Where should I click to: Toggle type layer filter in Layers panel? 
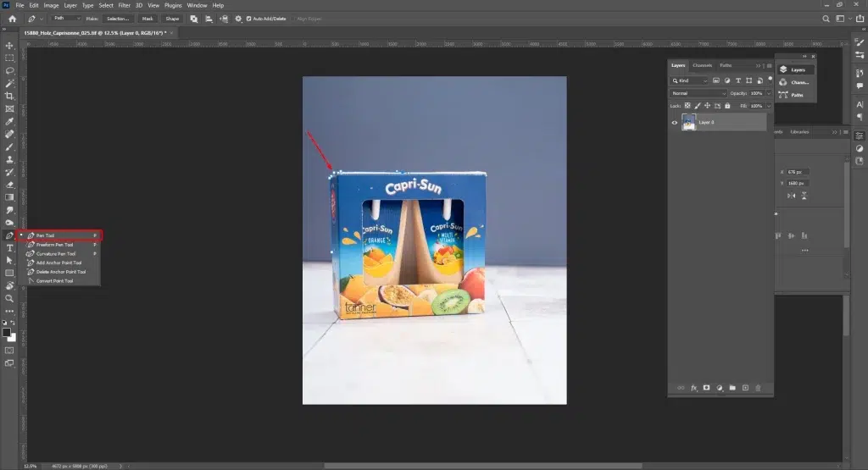(738, 80)
